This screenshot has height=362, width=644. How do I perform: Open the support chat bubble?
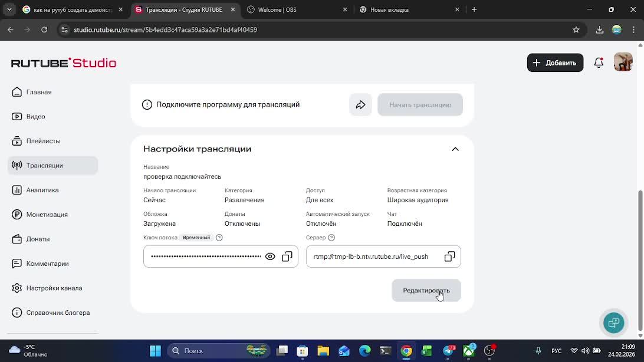[x=613, y=322]
